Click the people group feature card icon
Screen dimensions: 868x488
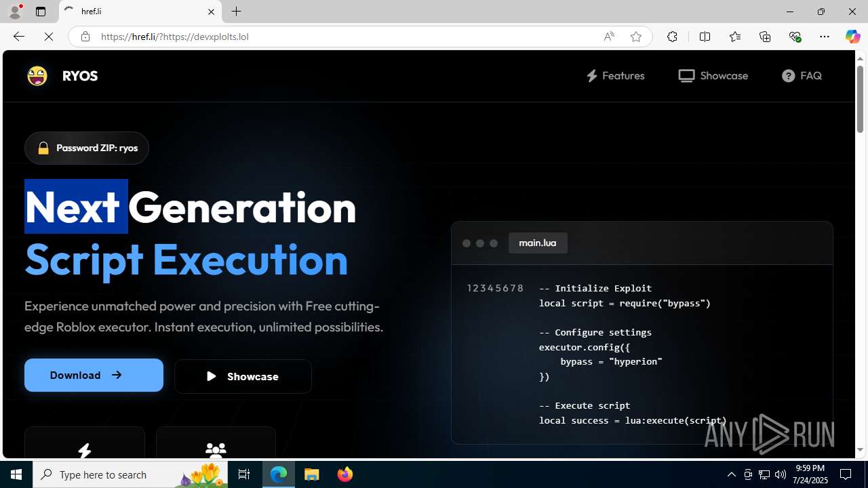[216, 450]
